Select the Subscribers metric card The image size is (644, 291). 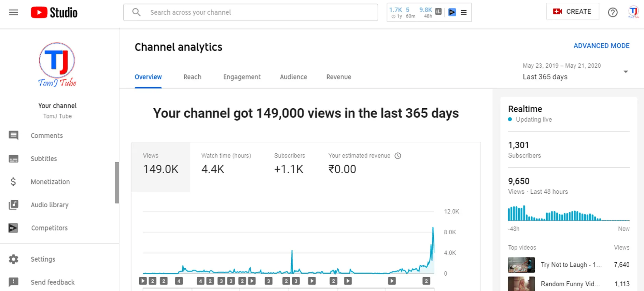[x=289, y=163]
